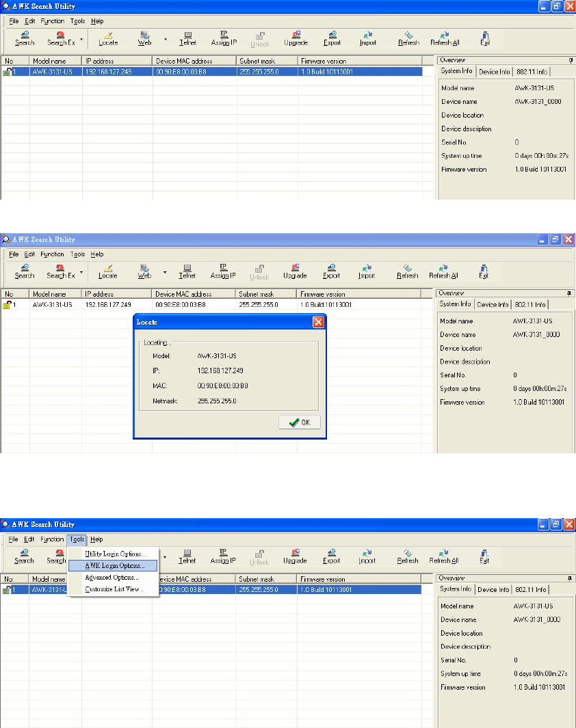Expand Web dropdown arrow in bottom window

click(x=165, y=557)
